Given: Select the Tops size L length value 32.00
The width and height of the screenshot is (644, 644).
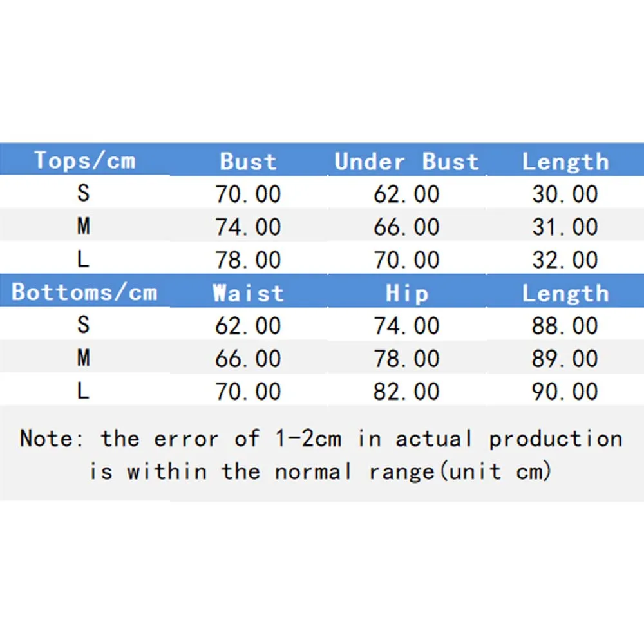Looking at the screenshot, I should tap(565, 260).
